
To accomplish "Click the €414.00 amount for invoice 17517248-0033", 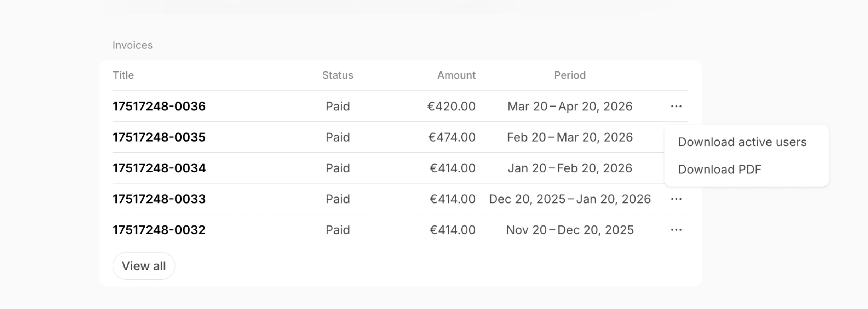I will [453, 199].
